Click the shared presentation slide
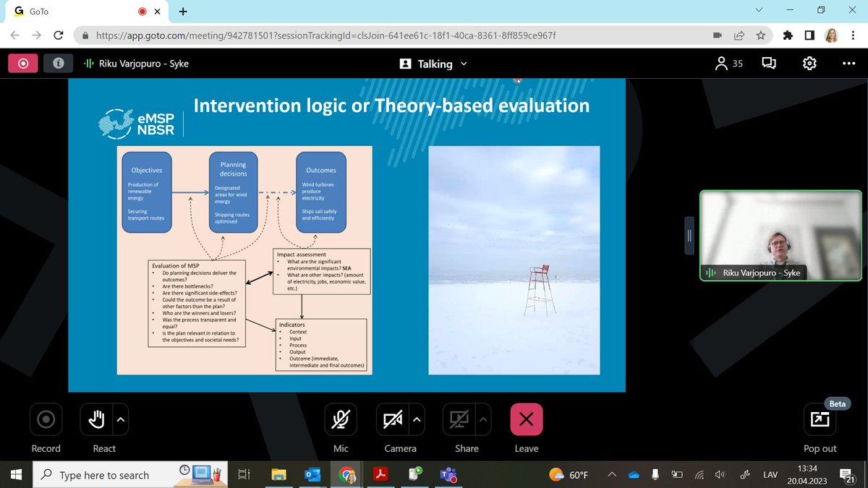The height and width of the screenshot is (488, 868). click(346, 235)
